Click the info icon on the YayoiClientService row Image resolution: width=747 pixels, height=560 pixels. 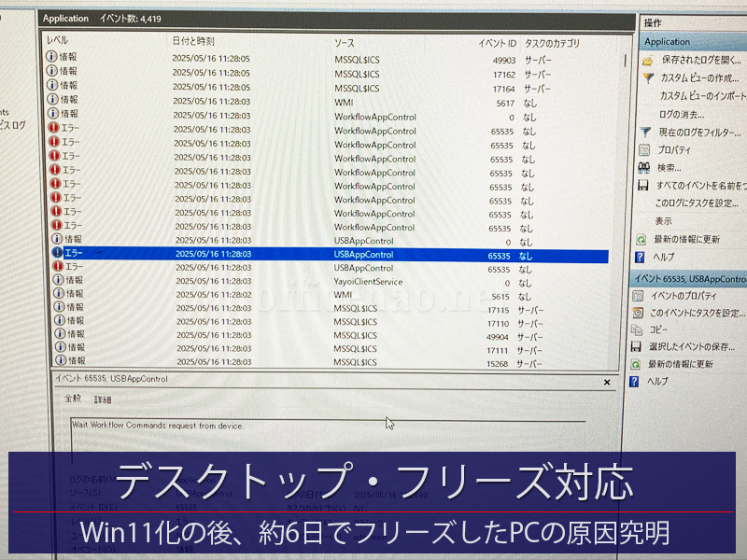coord(58,280)
